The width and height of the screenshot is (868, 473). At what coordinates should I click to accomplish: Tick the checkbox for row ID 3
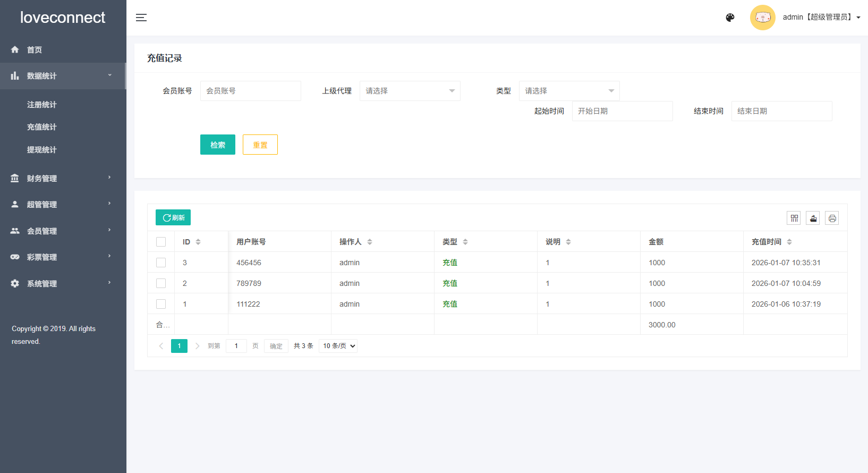pos(161,263)
